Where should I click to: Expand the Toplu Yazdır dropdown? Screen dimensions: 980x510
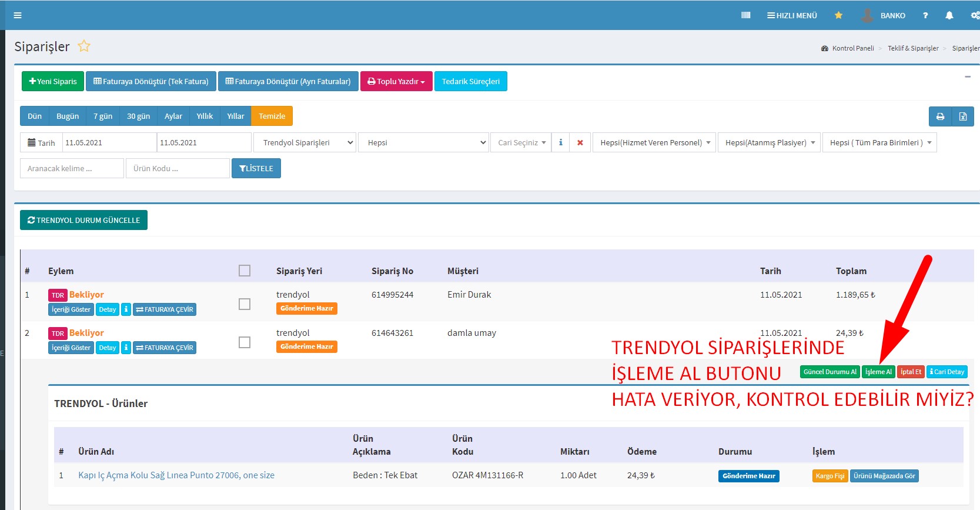396,81
